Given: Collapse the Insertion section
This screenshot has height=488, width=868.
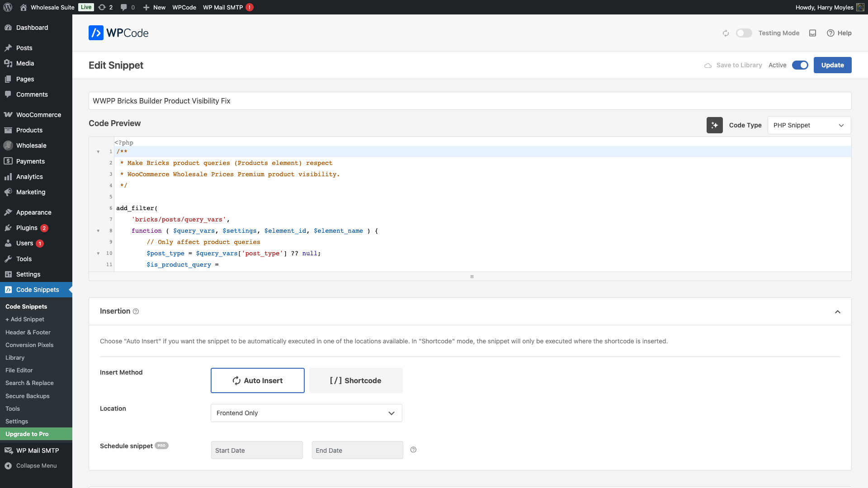Looking at the screenshot, I should pyautogui.click(x=837, y=312).
